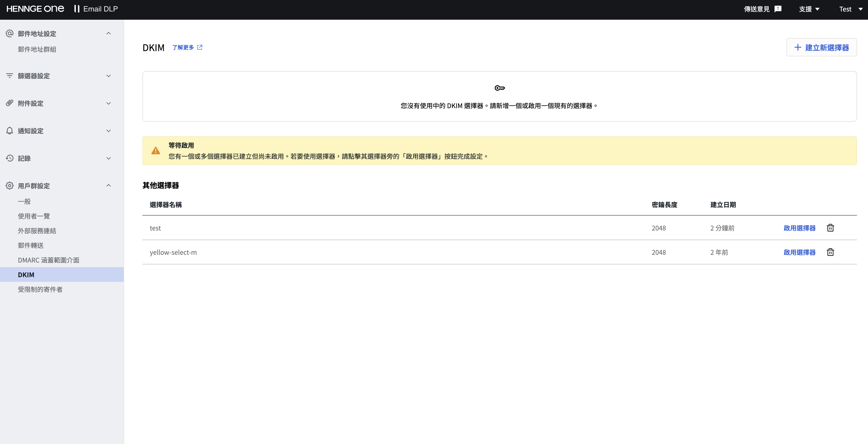Click the 建立新選擇器 button
This screenshot has width=868, height=444.
(822, 47)
